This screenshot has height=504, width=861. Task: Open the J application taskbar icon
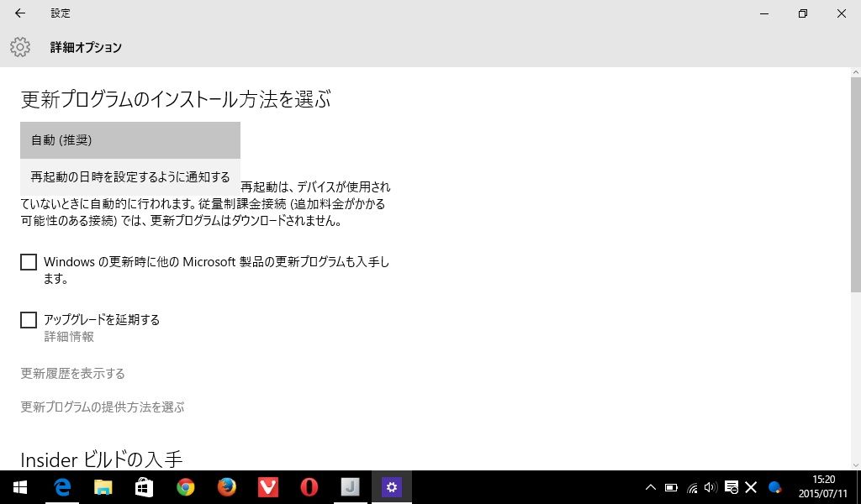point(351,487)
